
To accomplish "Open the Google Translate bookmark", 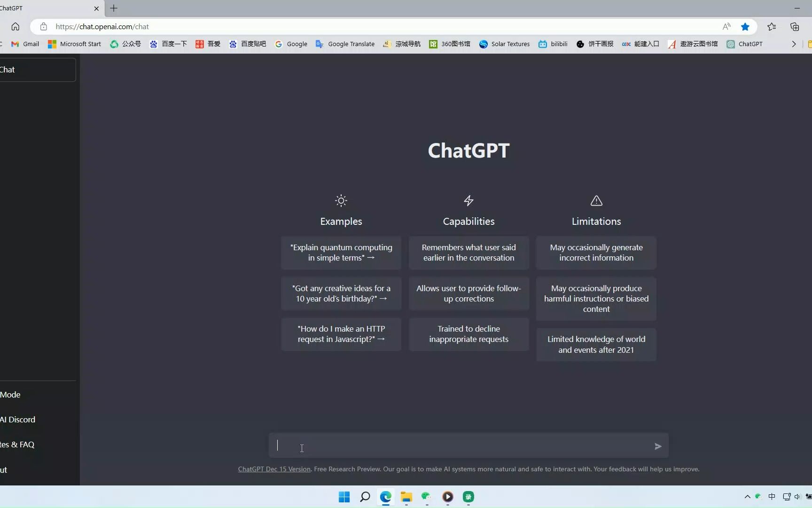I will point(345,44).
